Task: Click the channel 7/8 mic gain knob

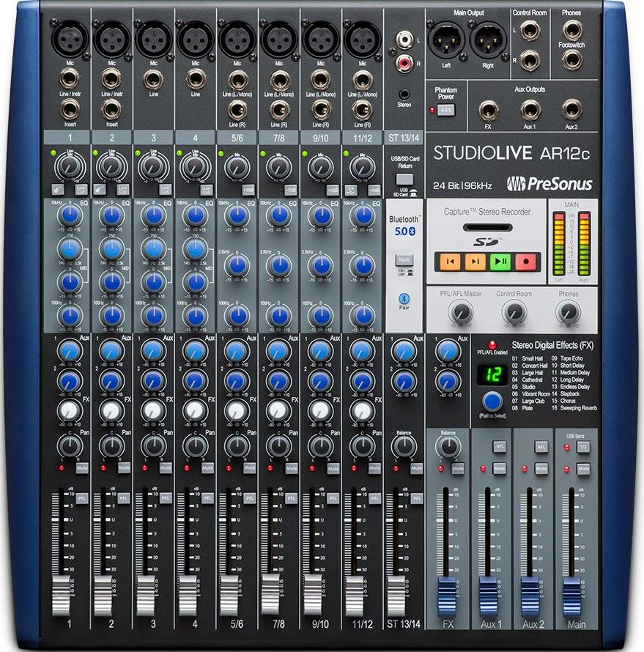Action: coord(279,168)
